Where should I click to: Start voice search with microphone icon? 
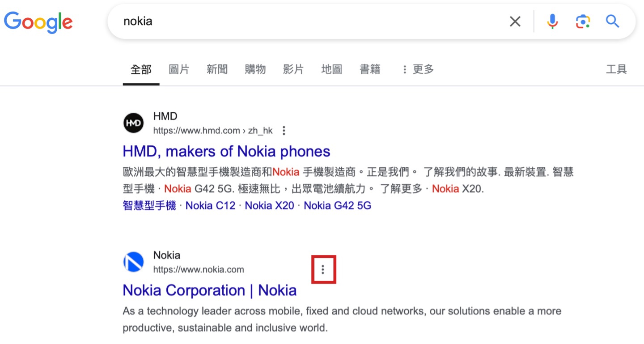click(x=553, y=21)
